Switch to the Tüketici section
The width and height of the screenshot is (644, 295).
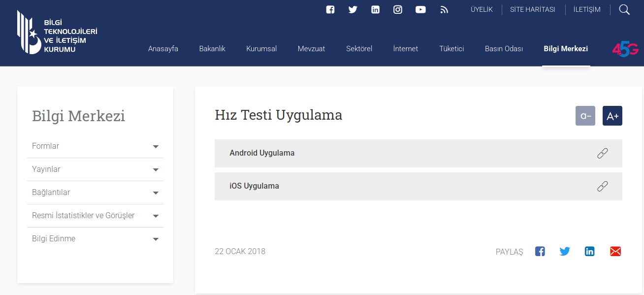pyautogui.click(x=451, y=49)
